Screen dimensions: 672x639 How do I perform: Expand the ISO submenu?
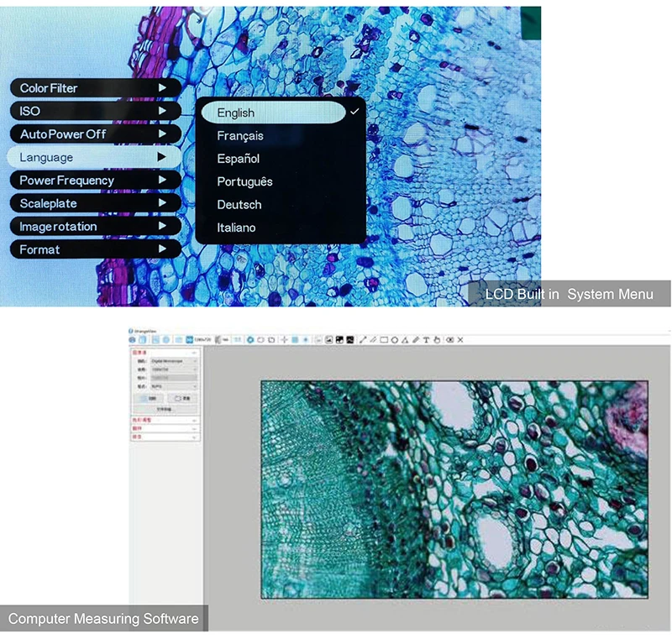point(94,111)
